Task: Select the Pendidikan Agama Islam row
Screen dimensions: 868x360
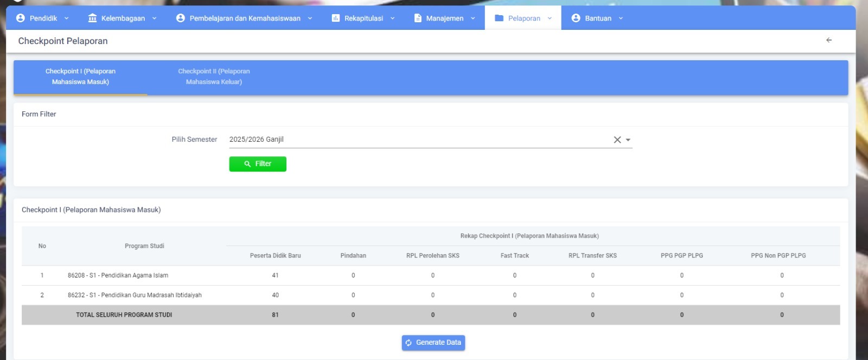Action: click(x=118, y=275)
